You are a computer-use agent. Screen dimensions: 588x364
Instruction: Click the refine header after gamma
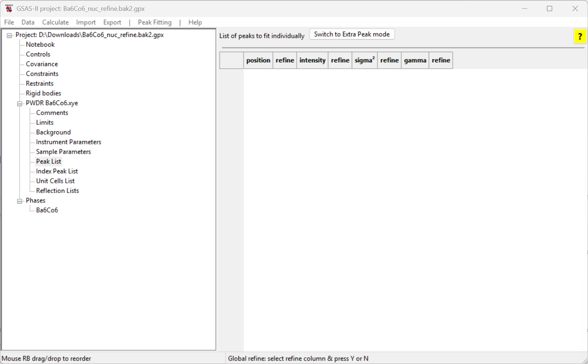[x=441, y=60]
